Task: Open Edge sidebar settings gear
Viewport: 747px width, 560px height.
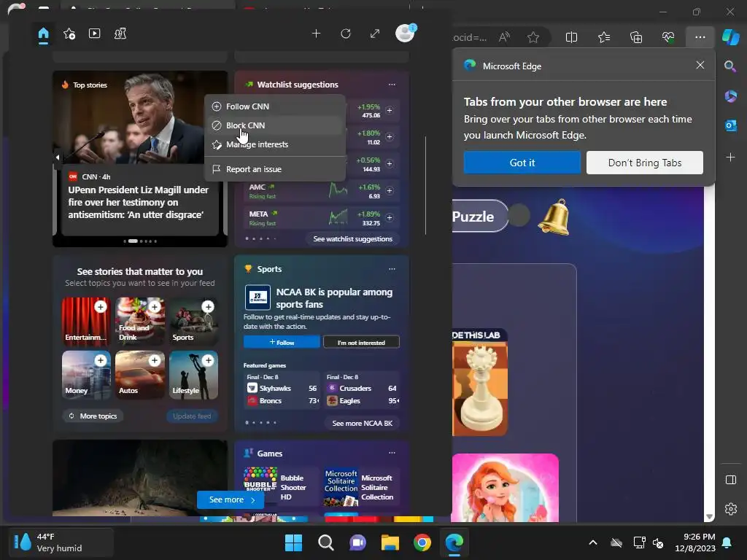Action: coord(731,509)
